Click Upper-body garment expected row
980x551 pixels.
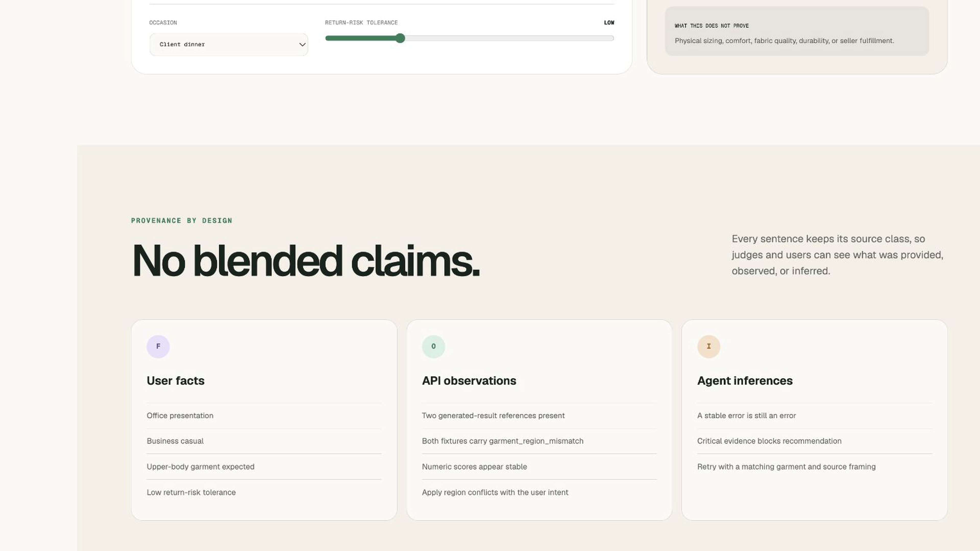(264, 467)
